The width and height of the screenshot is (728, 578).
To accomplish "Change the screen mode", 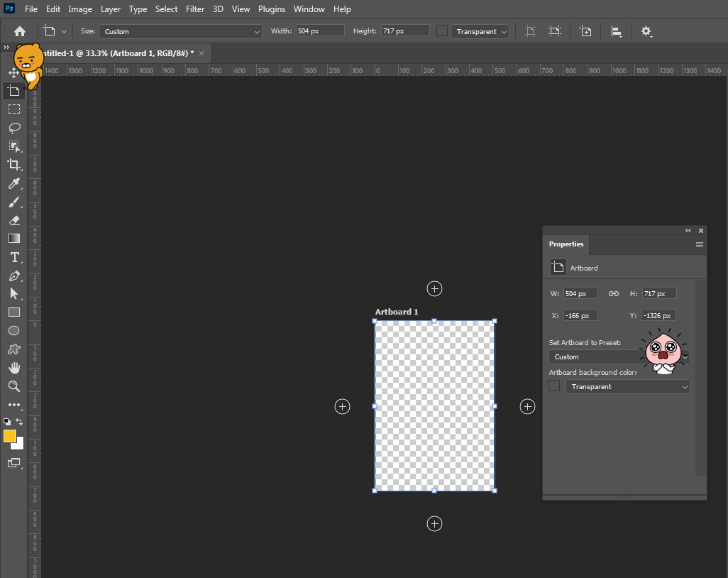I will (x=14, y=463).
